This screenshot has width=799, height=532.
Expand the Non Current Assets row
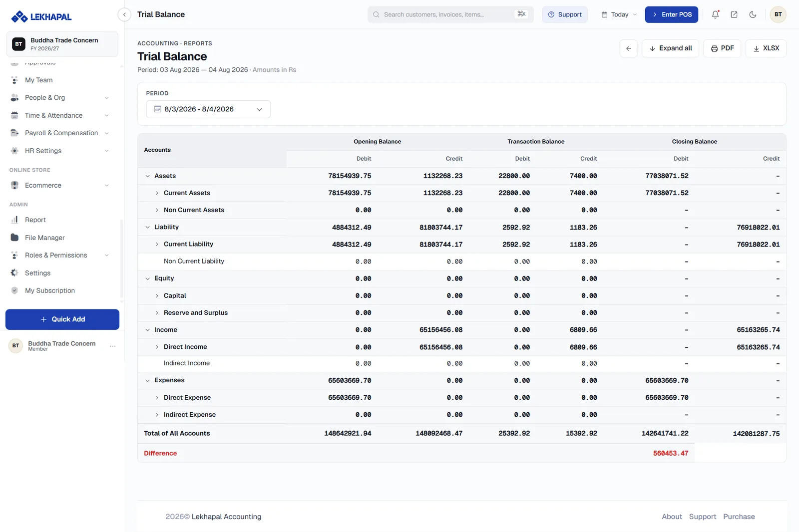[x=157, y=210]
